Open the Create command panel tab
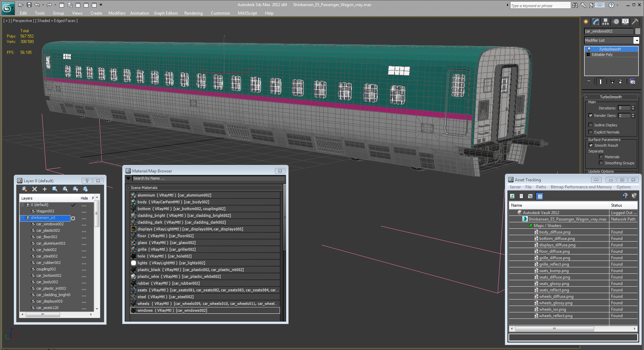Image resolution: width=644 pixels, height=350 pixels. point(586,22)
